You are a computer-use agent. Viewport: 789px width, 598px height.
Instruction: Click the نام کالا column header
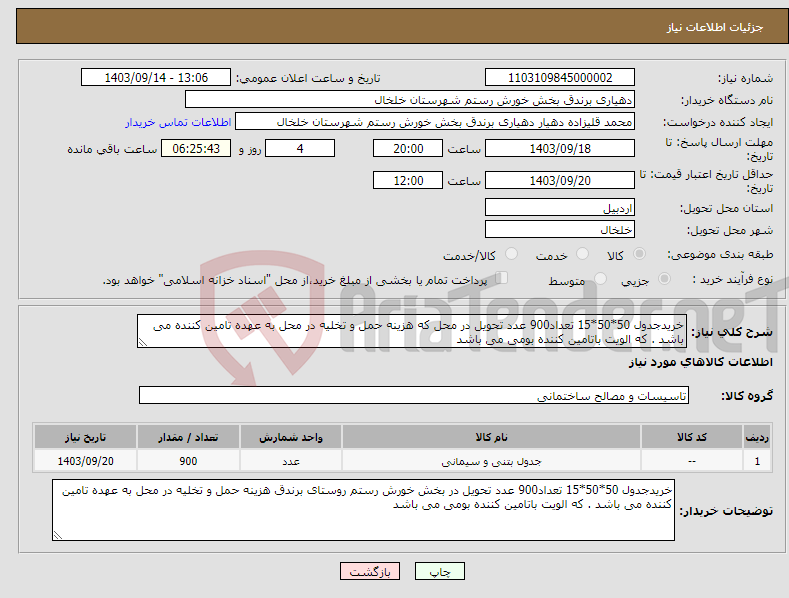pyautogui.click(x=491, y=437)
